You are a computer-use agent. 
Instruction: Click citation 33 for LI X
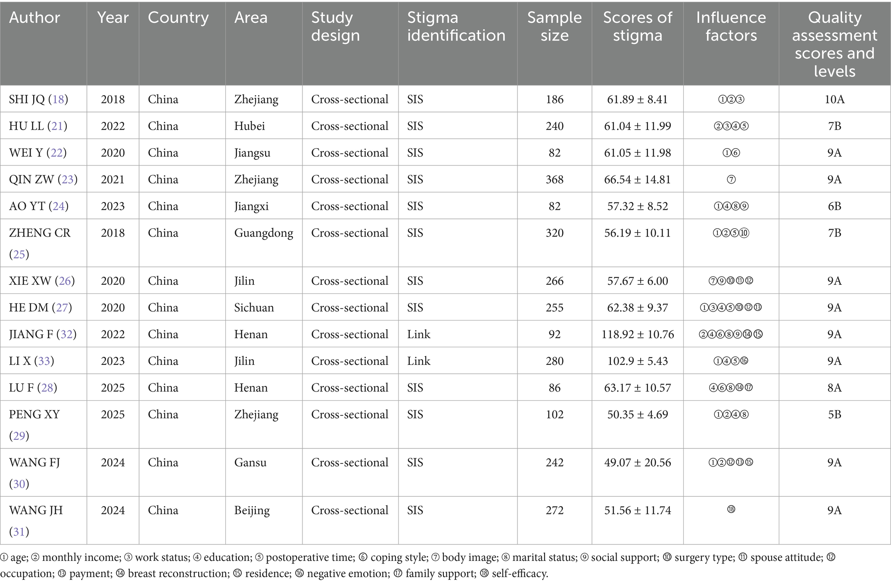[44, 361]
